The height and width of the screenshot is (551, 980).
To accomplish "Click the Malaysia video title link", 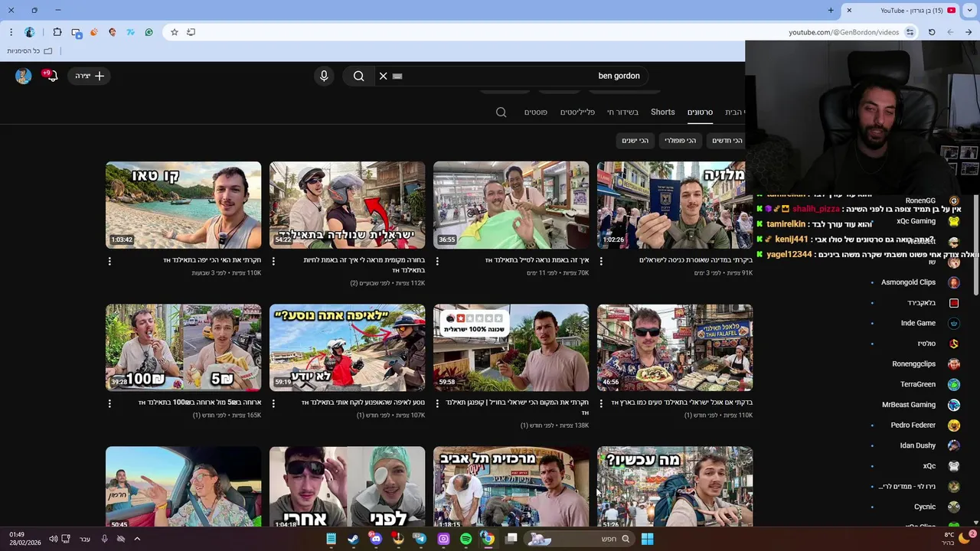I will tap(696, 260).
